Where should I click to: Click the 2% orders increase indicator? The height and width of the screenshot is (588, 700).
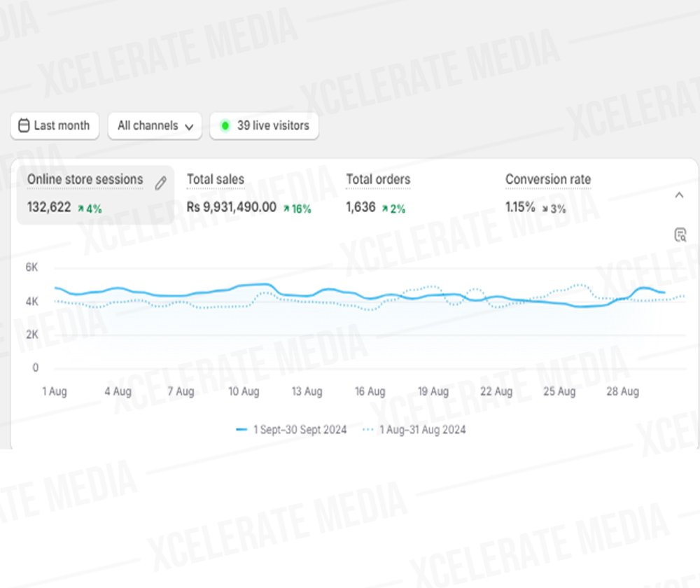tap(393, 209)
